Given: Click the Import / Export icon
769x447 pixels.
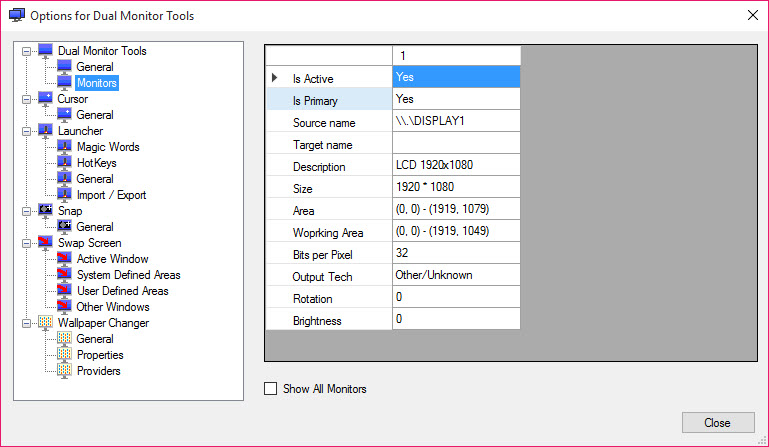Looking at the screenshot, I should coord(64,195).
